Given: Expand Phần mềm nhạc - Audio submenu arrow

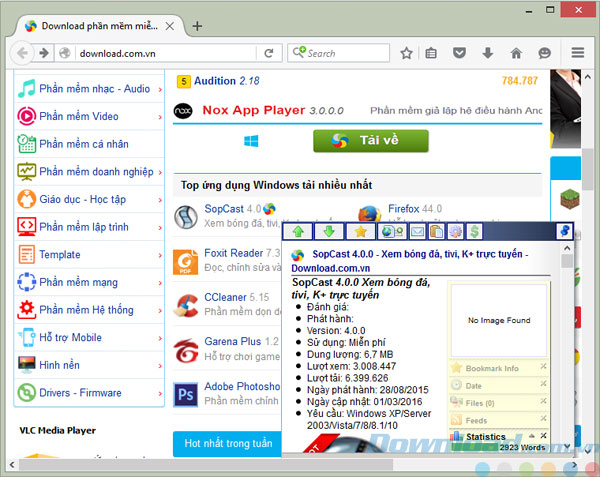Looking at the screenshot, I should click(160, 90).
